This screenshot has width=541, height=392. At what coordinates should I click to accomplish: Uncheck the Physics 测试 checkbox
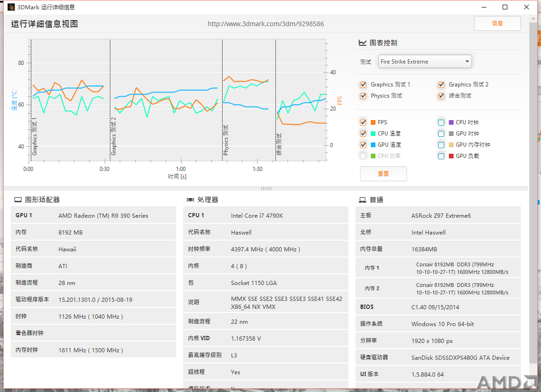[x=363, y=96]
